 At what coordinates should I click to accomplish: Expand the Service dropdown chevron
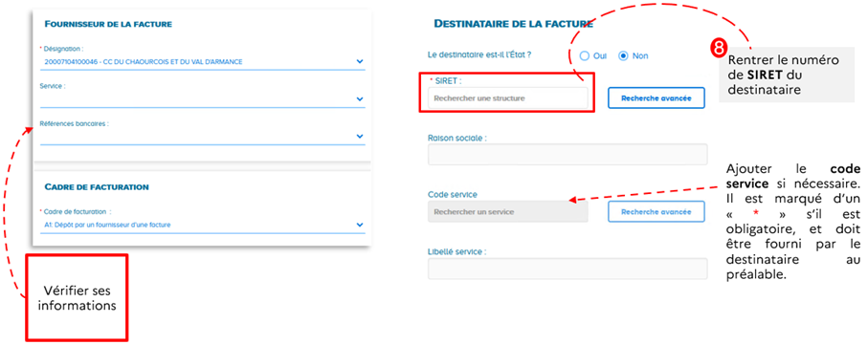coord(360,99)
